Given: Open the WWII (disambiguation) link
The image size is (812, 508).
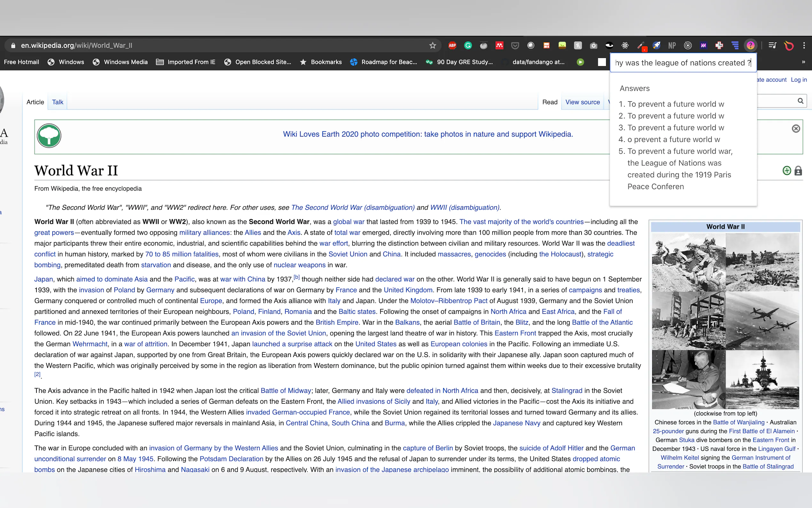Looking at the screenshot, I should point(465,207).
